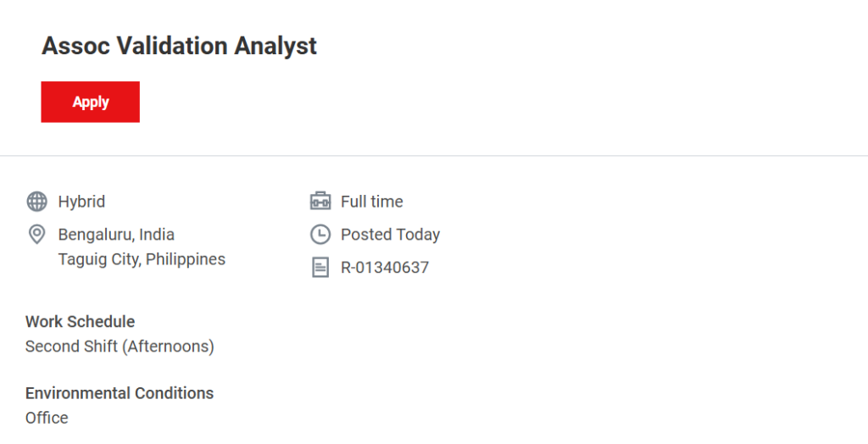Click the briefcase icon beside Full time
This screenshot has height=444, width=868.
320,202
